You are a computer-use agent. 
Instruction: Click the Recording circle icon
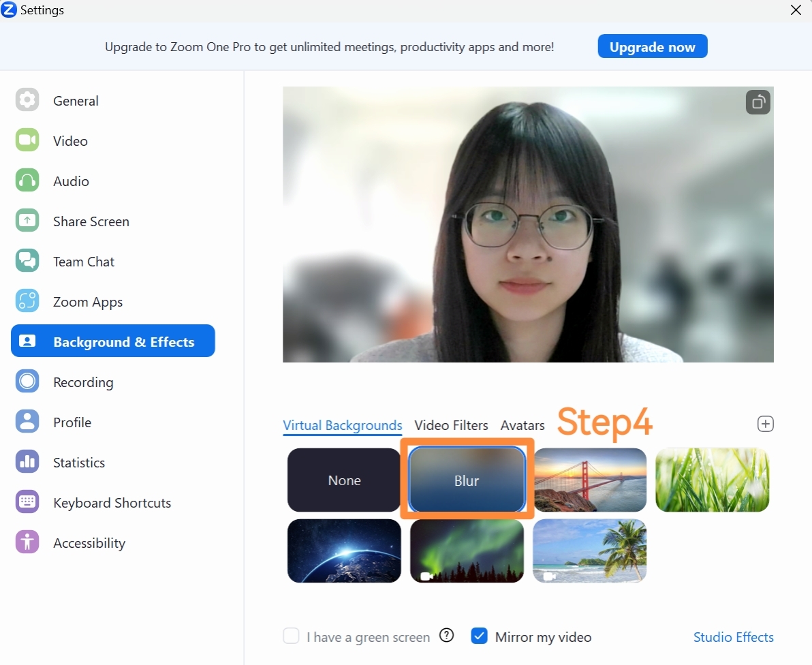tap(27, 381)
